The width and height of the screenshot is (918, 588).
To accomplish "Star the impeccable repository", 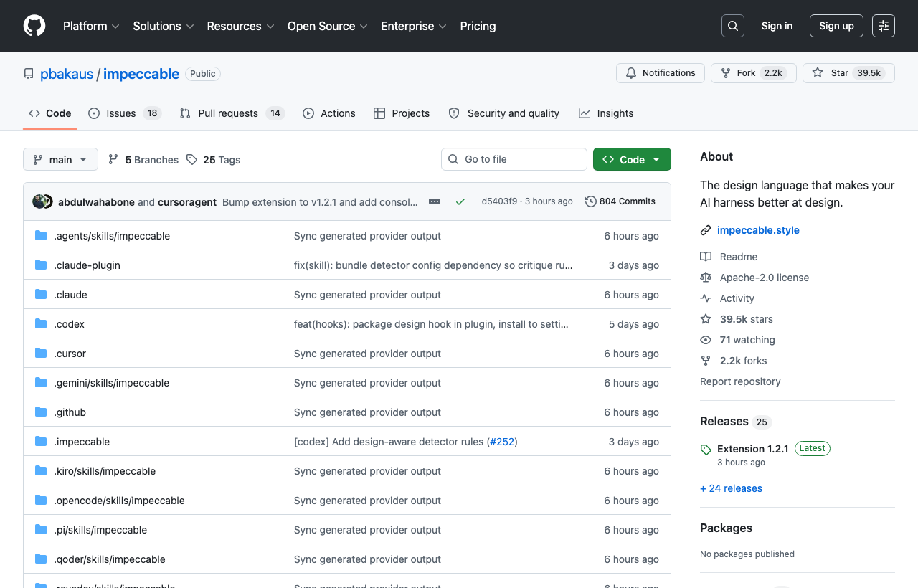I will 848,73.
